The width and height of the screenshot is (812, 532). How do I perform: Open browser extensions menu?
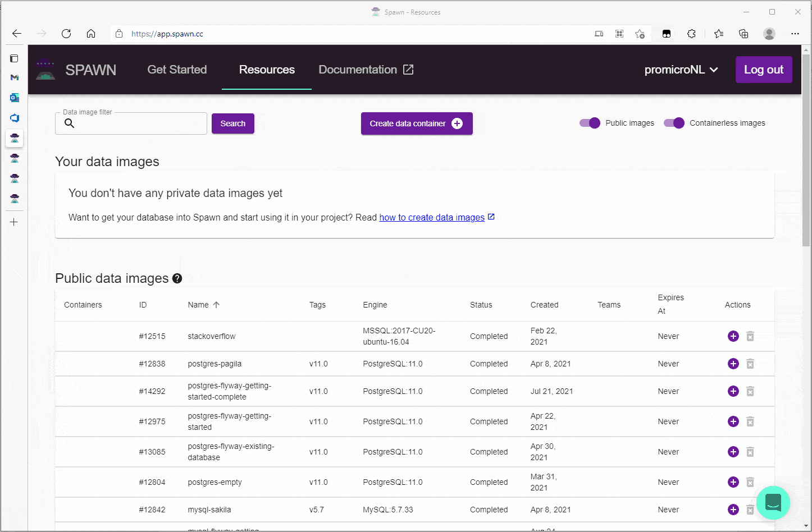(691, 34)
